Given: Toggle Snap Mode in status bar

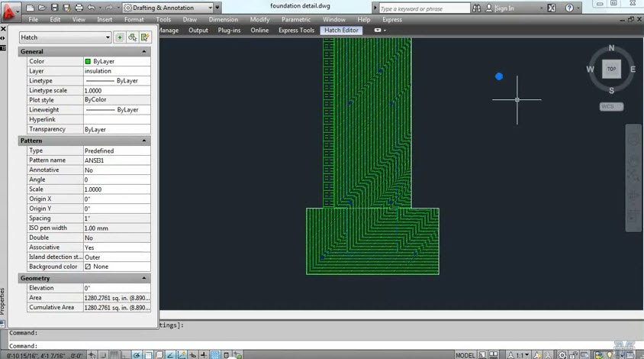Looking at the screenshot, I should 103,354.
